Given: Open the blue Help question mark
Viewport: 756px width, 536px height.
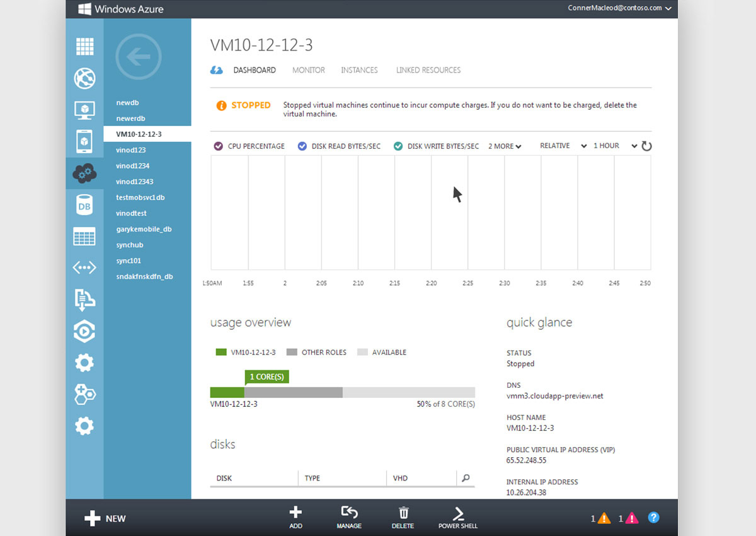Looking at the screenshot, I should (x=654, y=518).
